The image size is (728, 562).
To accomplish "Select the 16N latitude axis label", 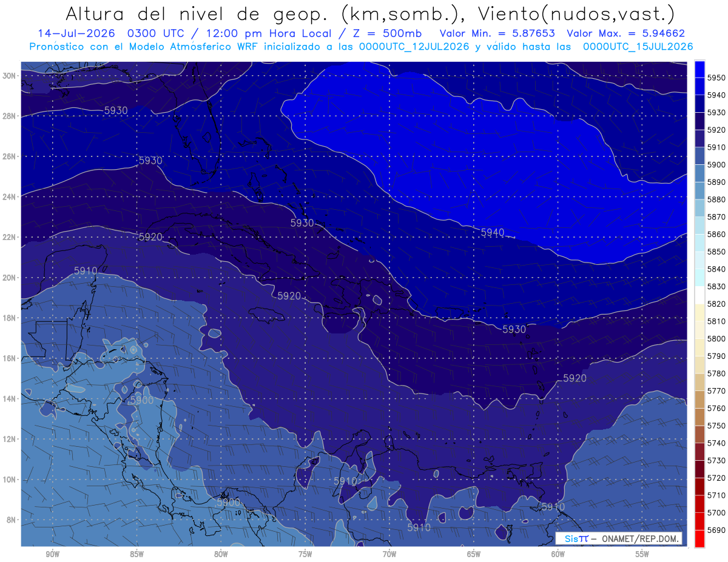I will pyautogui.click(x=8, y=358).
